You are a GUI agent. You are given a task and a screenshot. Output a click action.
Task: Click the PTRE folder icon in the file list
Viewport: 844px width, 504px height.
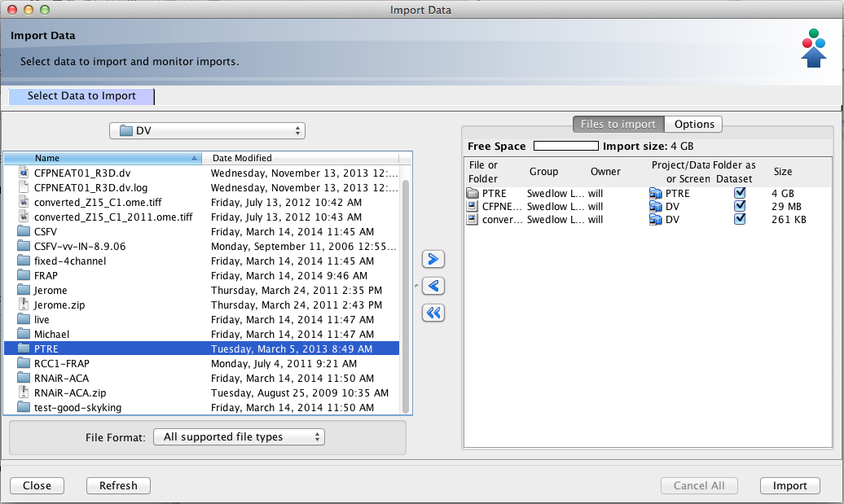tap(24, 348)
